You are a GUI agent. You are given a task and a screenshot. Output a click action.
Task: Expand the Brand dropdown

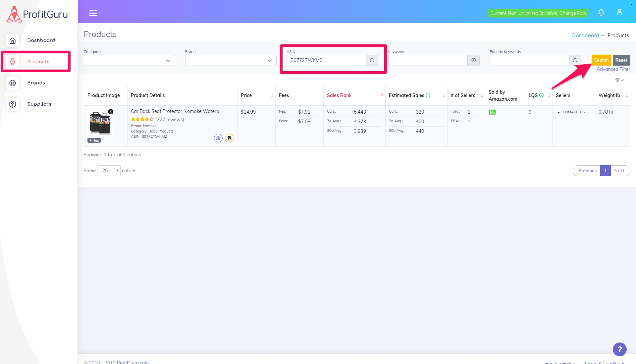(x=231, y=60)
